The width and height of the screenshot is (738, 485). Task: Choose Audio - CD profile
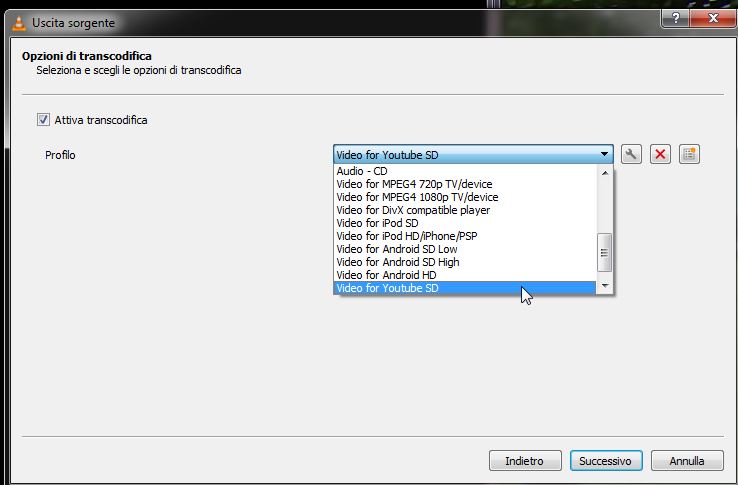[465, 171]
